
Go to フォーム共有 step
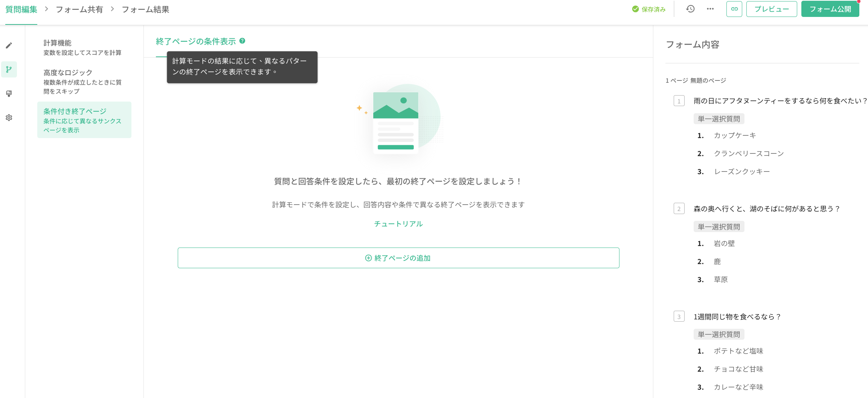pos(79,9)
